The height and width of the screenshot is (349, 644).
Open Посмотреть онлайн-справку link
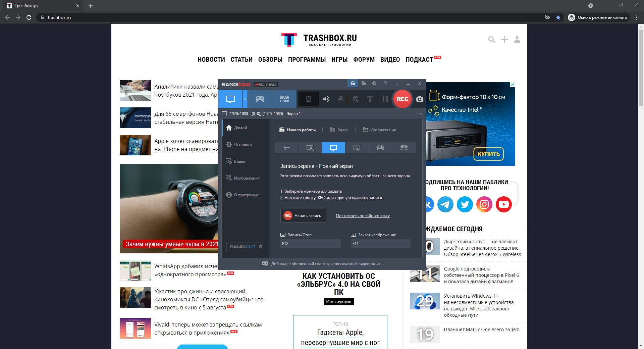(363, 216)
